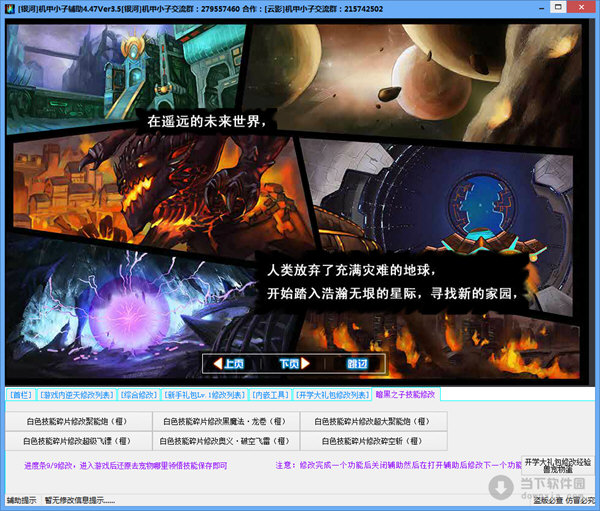Click the 暂无修改信息提示 status text
Image resolution: width=600 pixels, height=511 pixels.
80,500
